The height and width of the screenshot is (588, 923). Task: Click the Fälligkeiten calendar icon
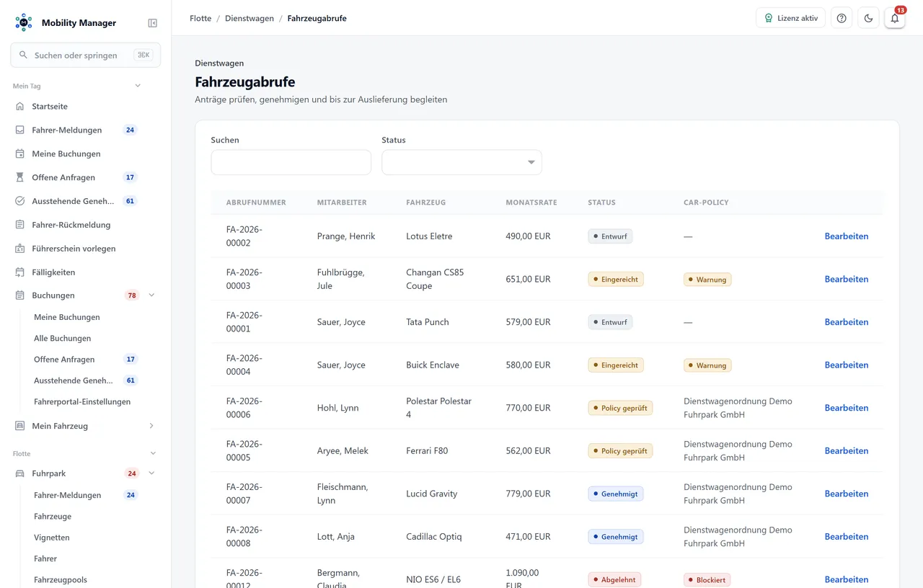point(19,272)
